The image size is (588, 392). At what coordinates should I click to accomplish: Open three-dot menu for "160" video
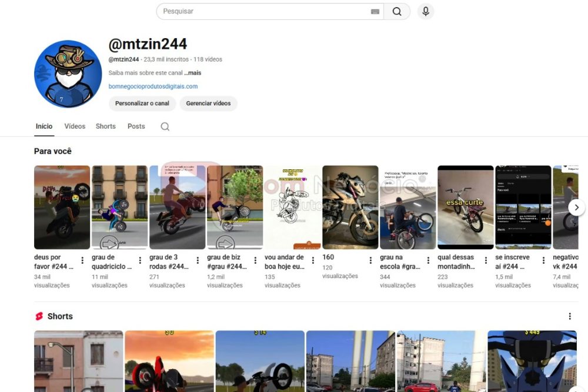(370, 260)
